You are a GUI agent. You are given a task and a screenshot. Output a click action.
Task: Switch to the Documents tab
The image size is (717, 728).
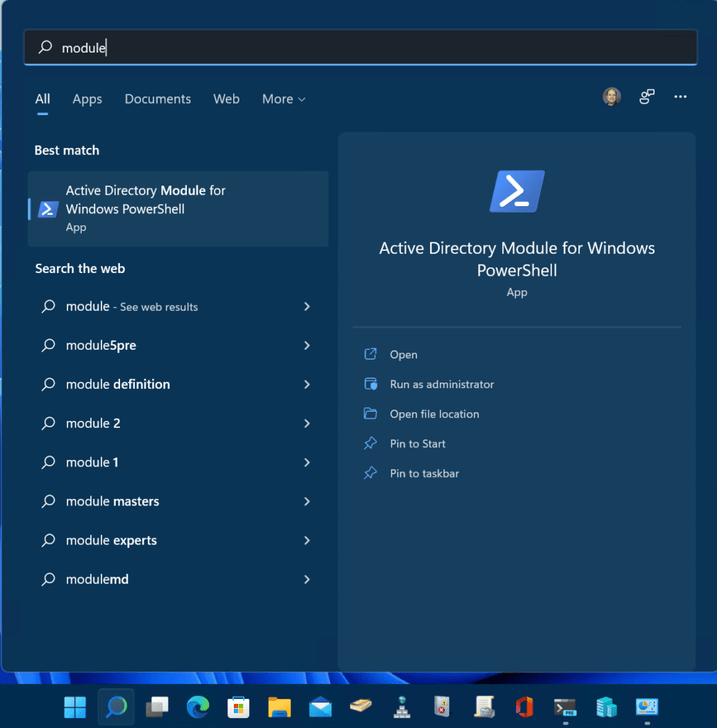click(157, 99)
